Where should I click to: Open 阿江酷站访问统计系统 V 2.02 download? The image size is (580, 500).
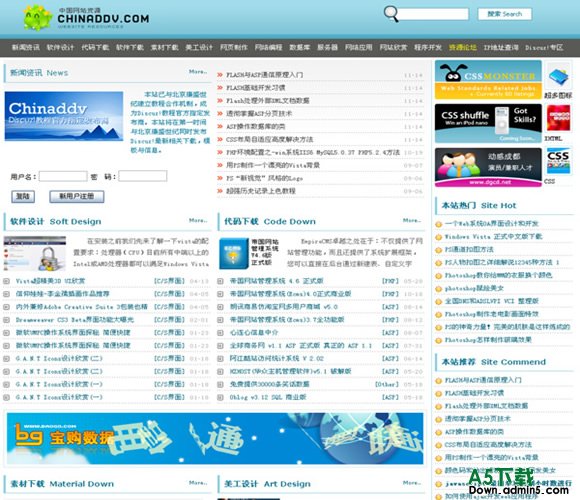click(277, 359)
